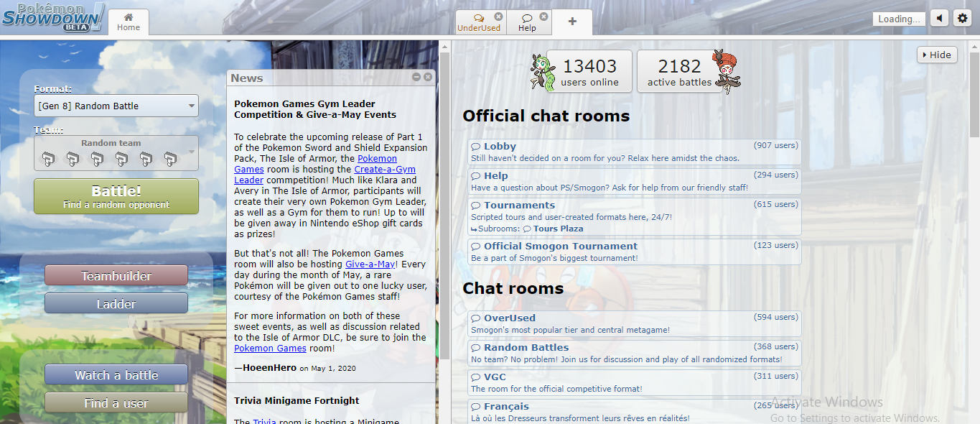Click the Pokémon Showdown logo
The width and height of the screenshot is (980, 424).
[53, 17]
